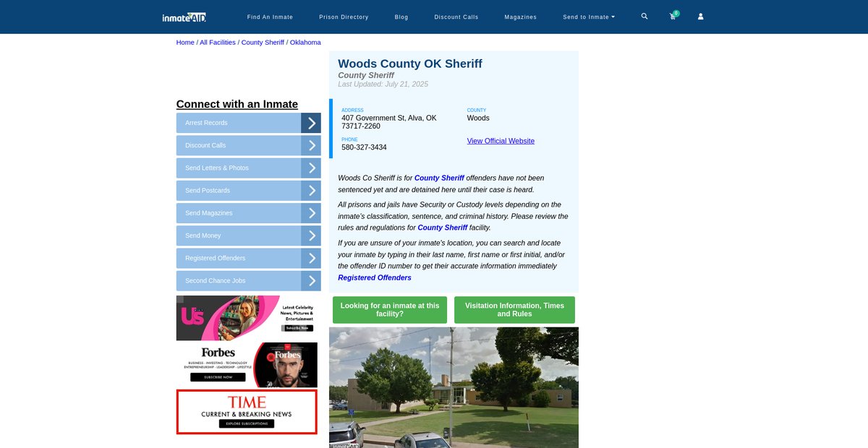
Task: Open Oklahoma breadcrumb link
Action: pos(305,43)
